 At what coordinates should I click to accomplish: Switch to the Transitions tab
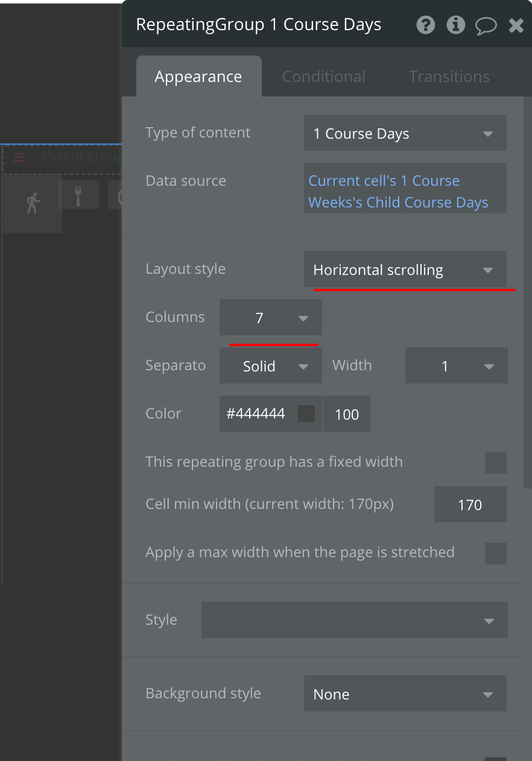coord(449,77)
